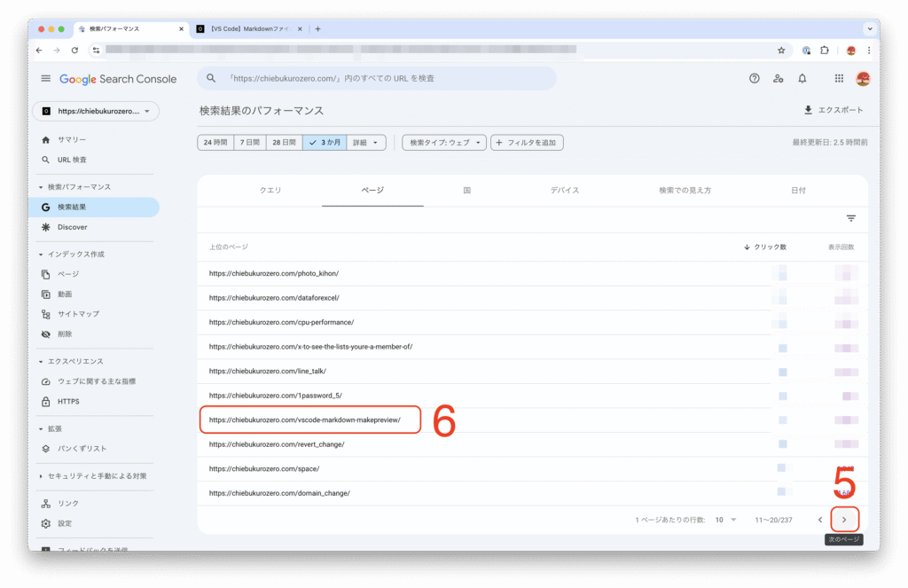Open リンク in the sidebar
Viewport: 908px width, 588px height.
96,504
